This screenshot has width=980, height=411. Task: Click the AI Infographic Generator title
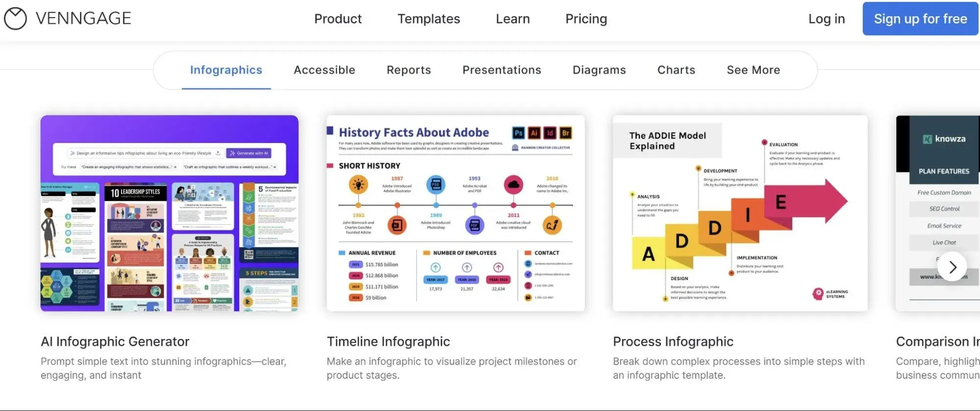pos(115,341)
